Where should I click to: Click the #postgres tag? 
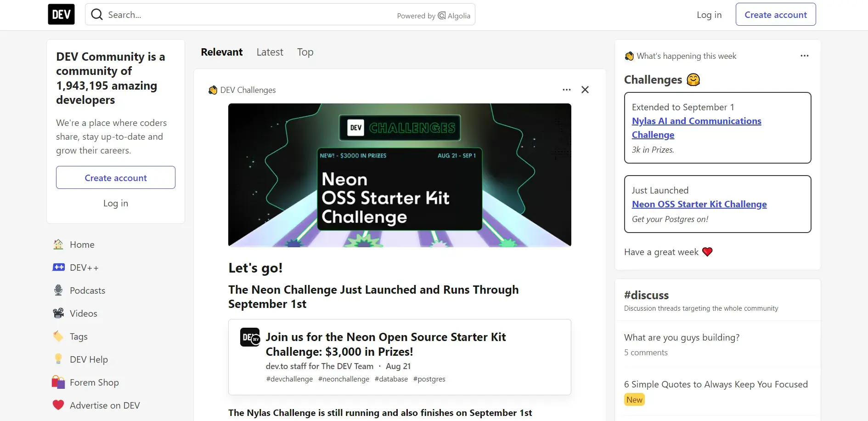point(429,379)
